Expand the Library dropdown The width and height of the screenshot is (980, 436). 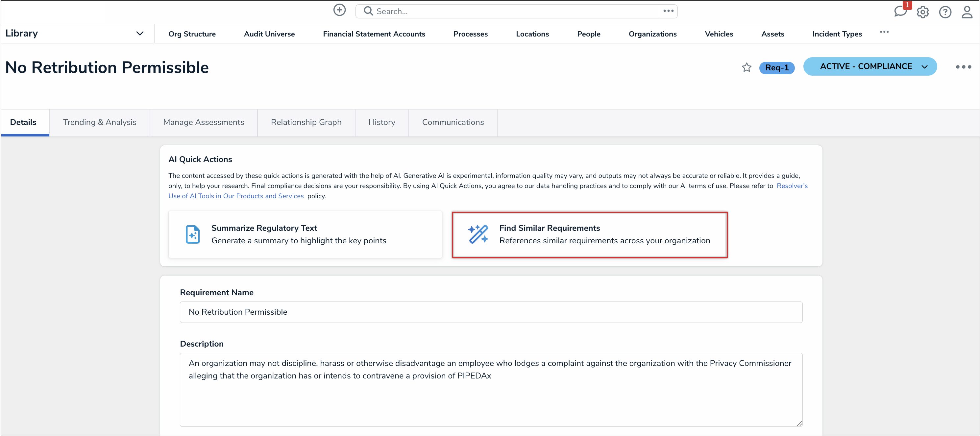point(140,34)
